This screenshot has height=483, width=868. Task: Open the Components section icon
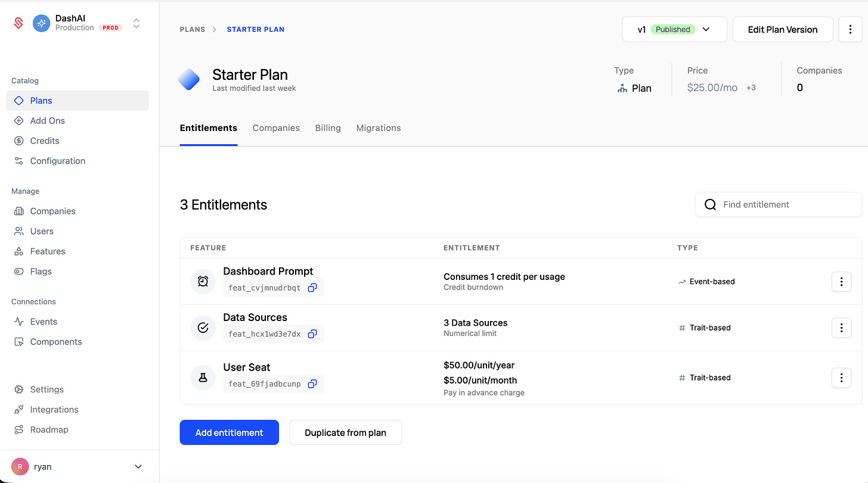click(x=18, y=341)
